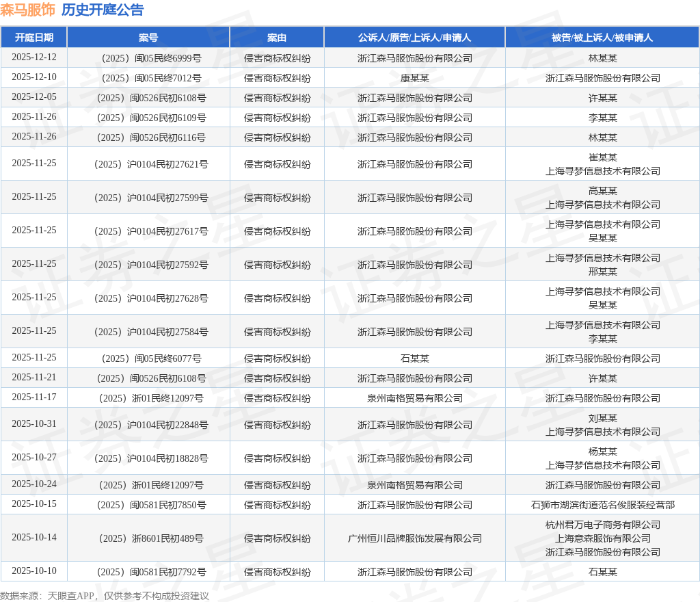Select the 开庭日期 column header
Viewport: 700px width, 602px height.
34,38
